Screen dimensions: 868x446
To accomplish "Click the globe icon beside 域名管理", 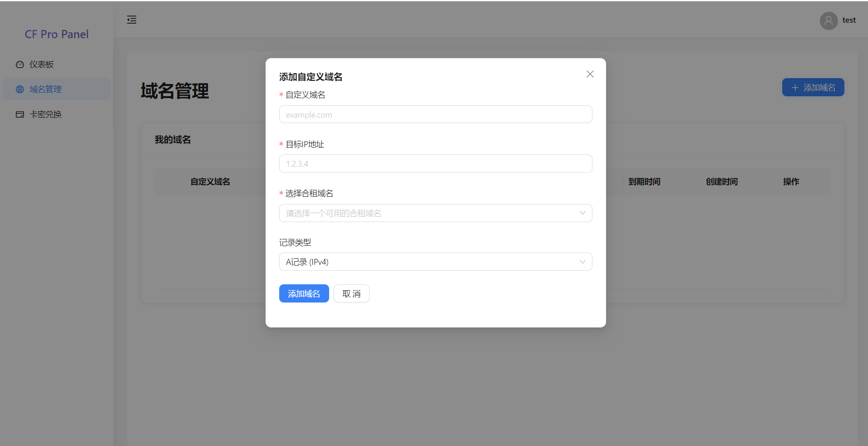I will pyautogui.click(x=20, y=89).
